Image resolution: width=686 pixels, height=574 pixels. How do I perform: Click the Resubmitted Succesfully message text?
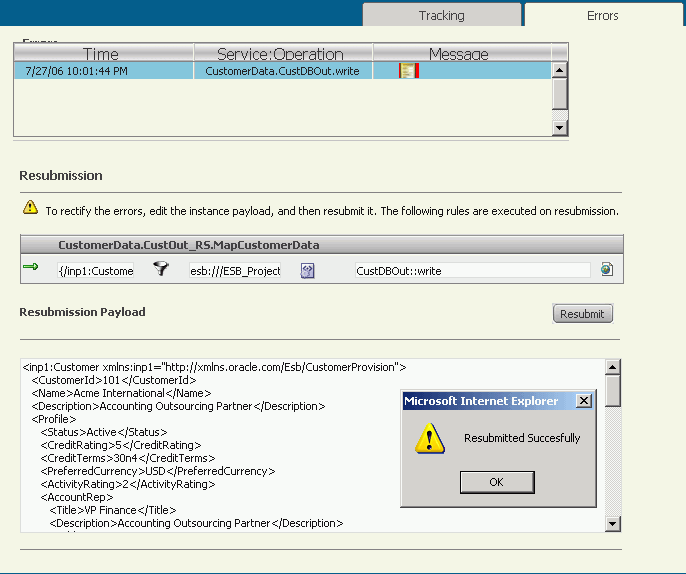click(522, 438)
